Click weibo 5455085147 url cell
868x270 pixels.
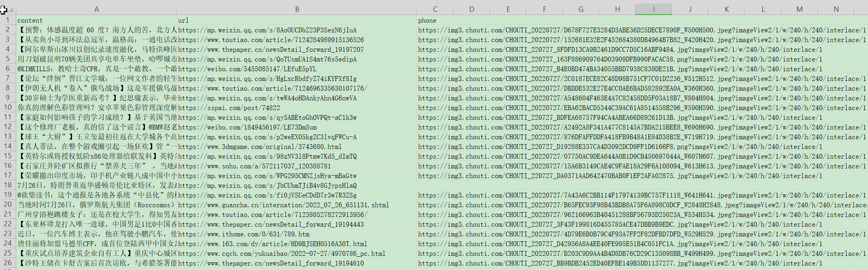coord(297,69)
